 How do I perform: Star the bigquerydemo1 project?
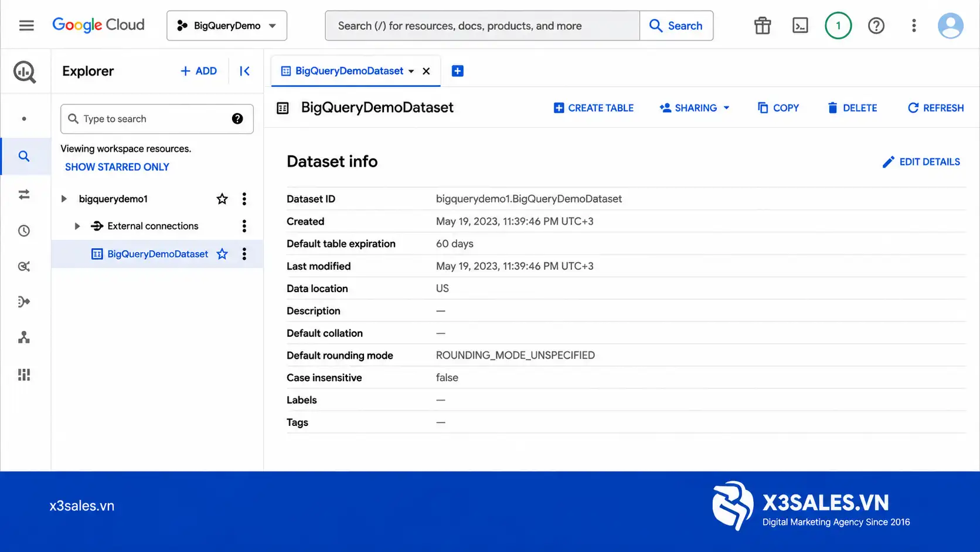click(x=222, y=199)
